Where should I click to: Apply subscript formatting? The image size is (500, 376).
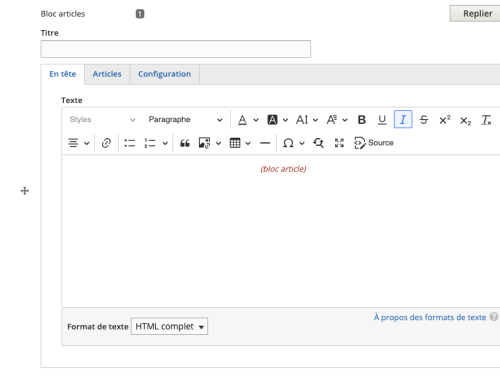click(x=466, y=120)
